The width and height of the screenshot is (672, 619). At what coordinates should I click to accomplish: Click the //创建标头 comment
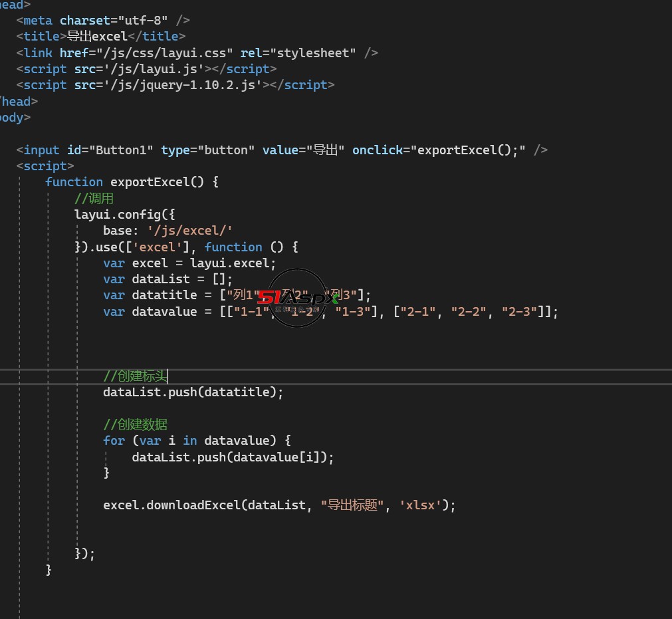[135, 376]
